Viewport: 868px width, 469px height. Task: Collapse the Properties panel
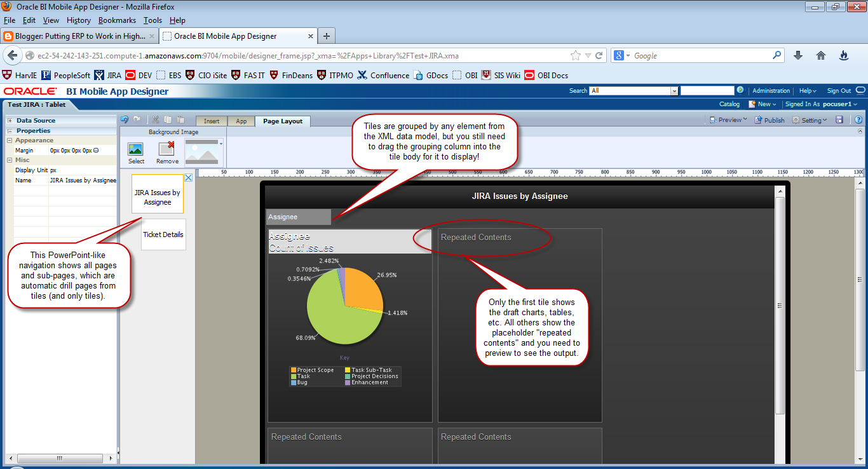click(10, 130)
